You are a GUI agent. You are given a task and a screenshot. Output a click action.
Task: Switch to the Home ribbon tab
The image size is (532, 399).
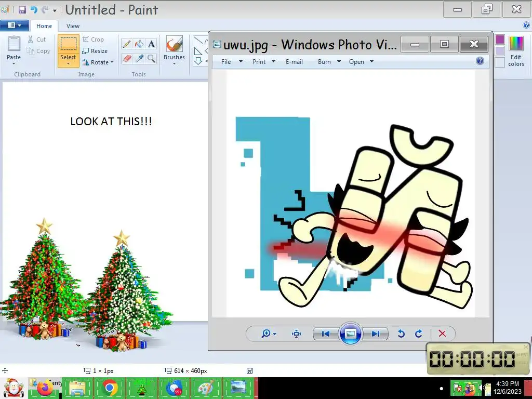pyautogui.click(x=44, y=26)
